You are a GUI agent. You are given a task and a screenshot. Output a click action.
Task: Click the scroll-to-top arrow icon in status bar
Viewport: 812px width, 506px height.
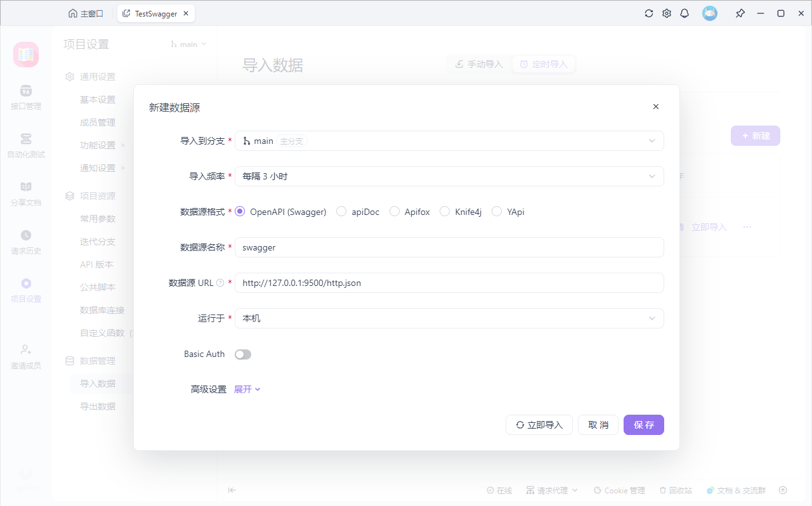(783, 490)
